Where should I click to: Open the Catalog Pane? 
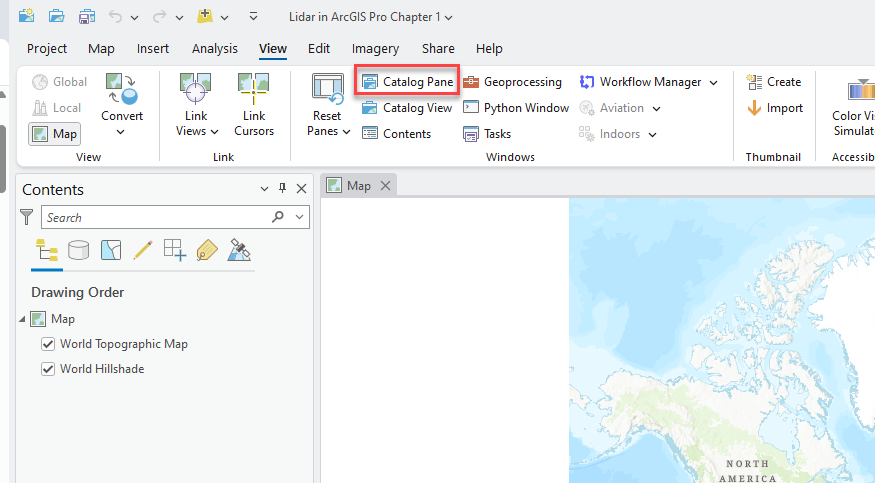coord(407,82)
